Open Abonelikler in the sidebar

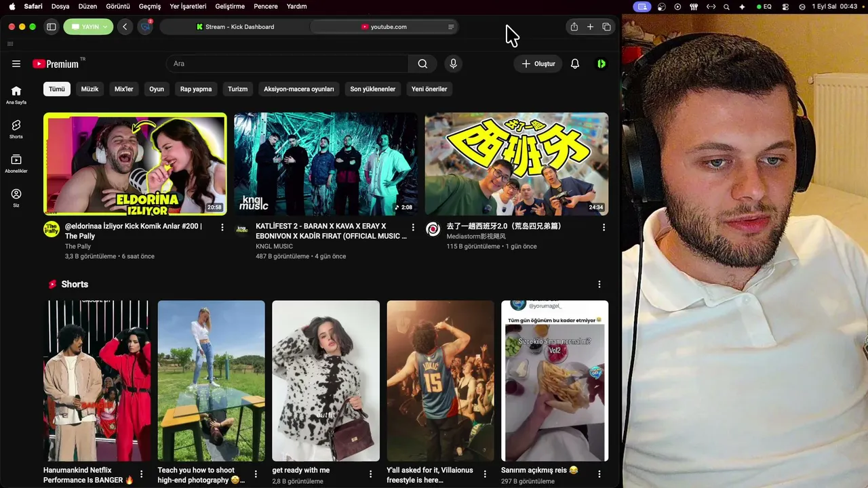[x=16, y=163]
